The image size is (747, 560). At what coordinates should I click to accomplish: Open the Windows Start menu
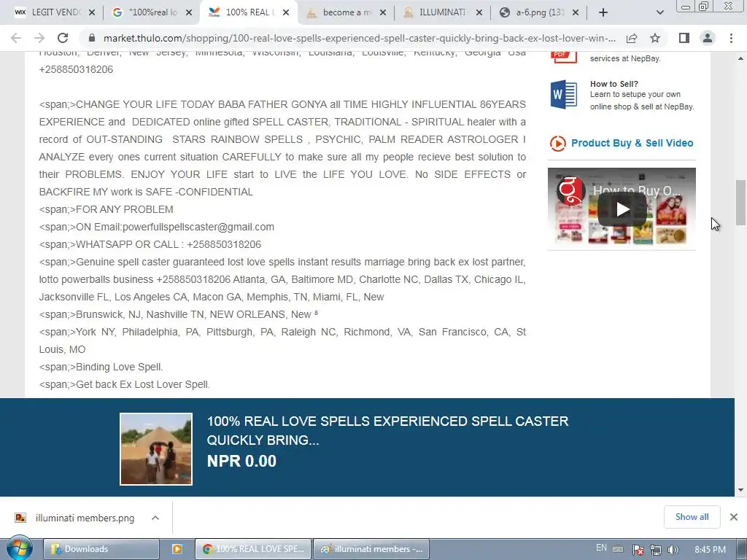point(20,548)
